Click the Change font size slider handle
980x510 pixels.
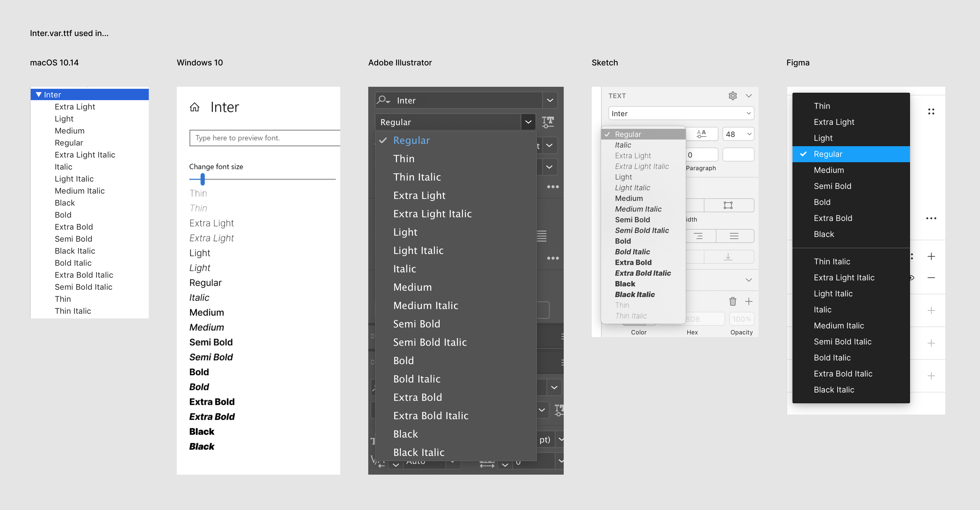202,179
